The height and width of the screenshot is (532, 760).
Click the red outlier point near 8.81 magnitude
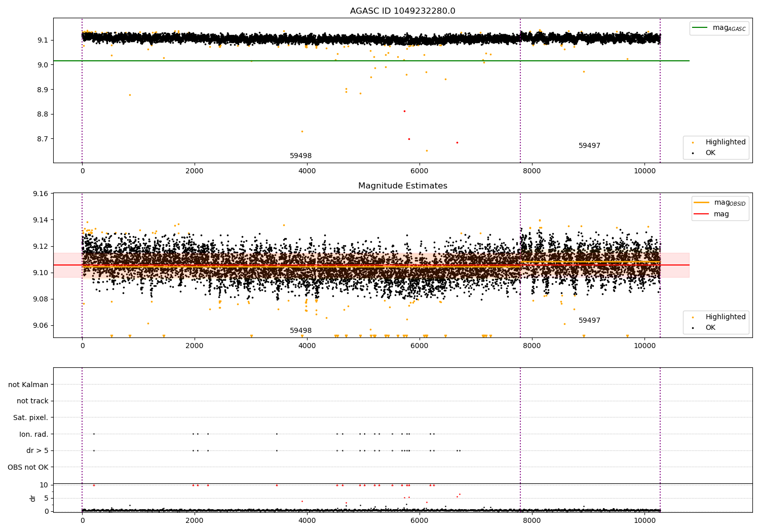(404, 111)
